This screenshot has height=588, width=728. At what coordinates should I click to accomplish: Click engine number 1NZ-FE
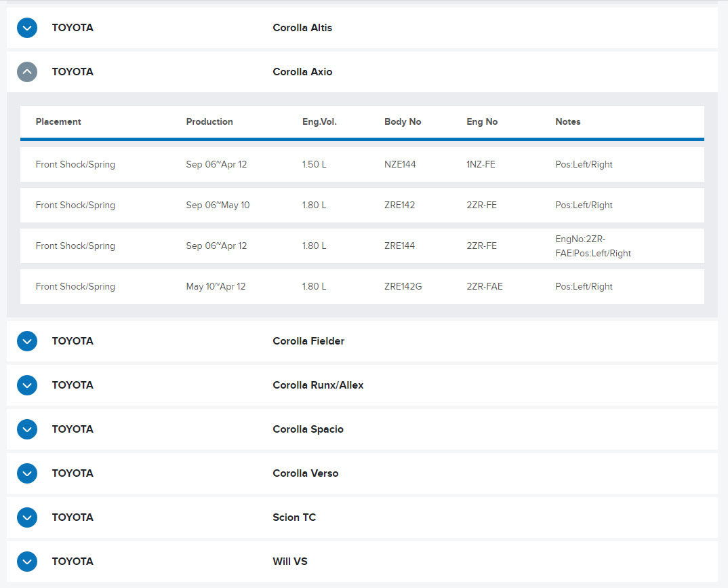click(481, 164)
